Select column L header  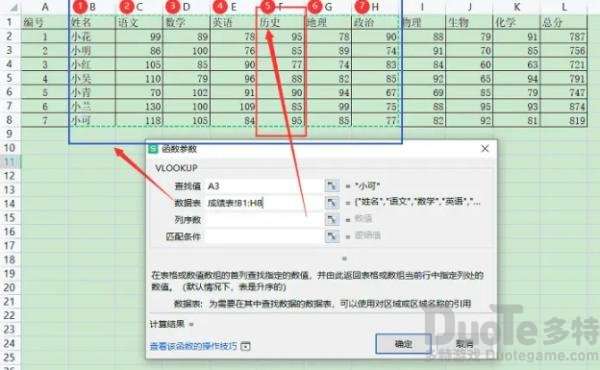tap(564, 7)
